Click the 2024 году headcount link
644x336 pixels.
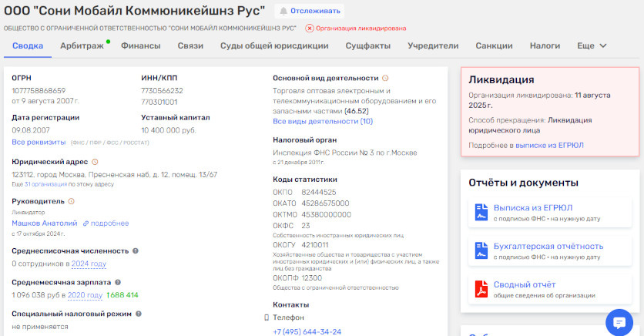pos(89,264)
